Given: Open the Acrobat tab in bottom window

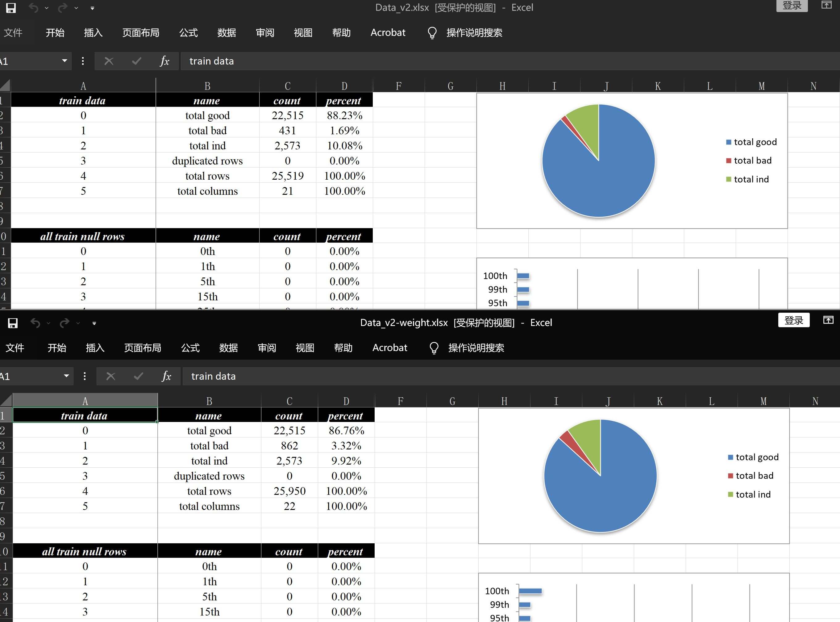Looking at the screenshot, I should [389, 348].
